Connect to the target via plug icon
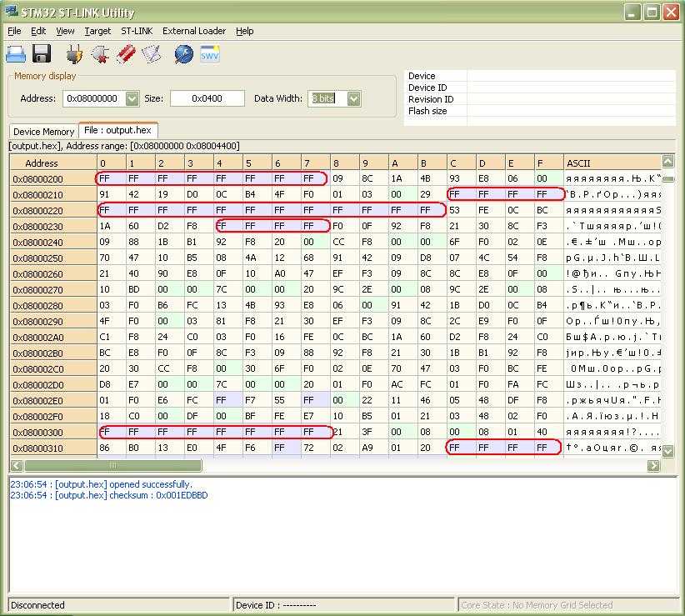Image resolution: width=685 pixels, height=616 pixels. tap(73, 55)
